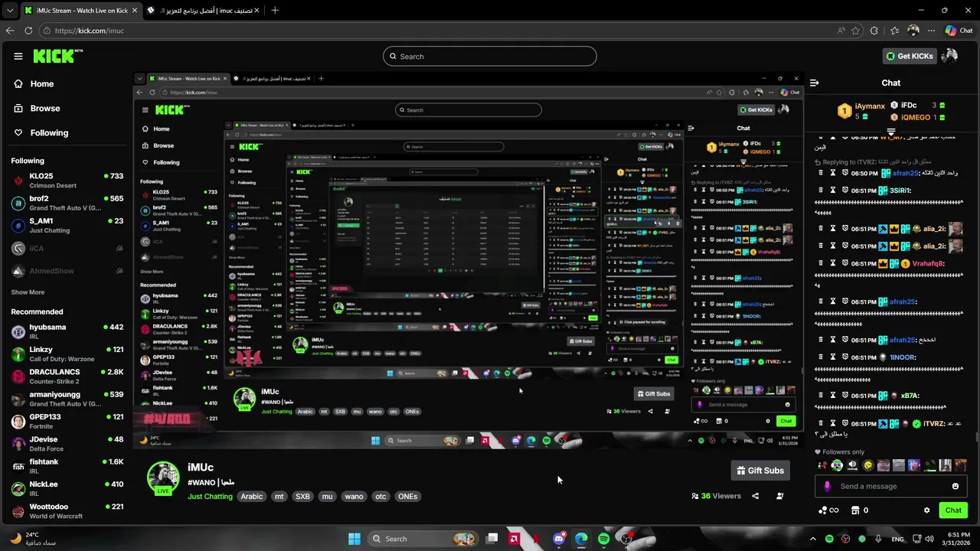Select the Arabic tag
980x551 pixels.
point(252,497)
